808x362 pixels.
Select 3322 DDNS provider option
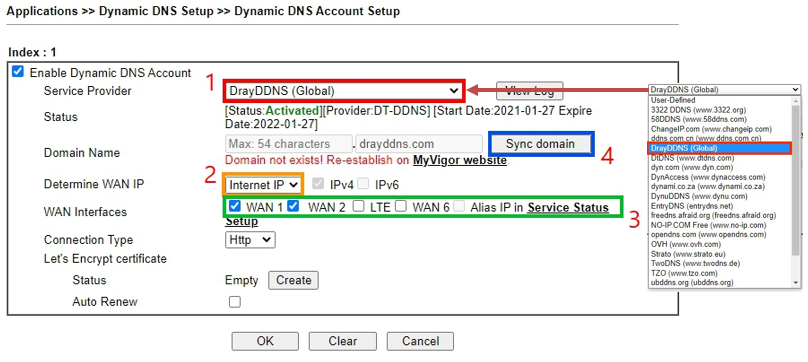coord(698,109)
